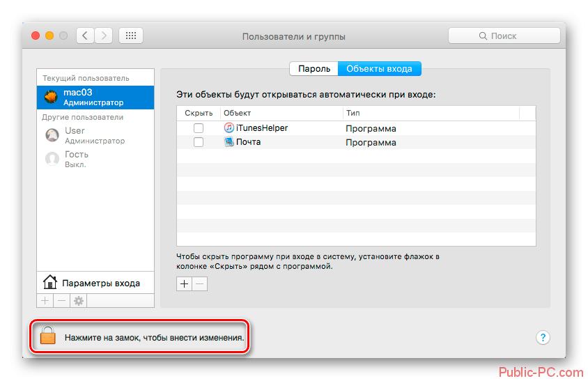The width and height of the screenshot is (588, 381).
Task: Add a login item with plus button
Action: pos(185,284)
